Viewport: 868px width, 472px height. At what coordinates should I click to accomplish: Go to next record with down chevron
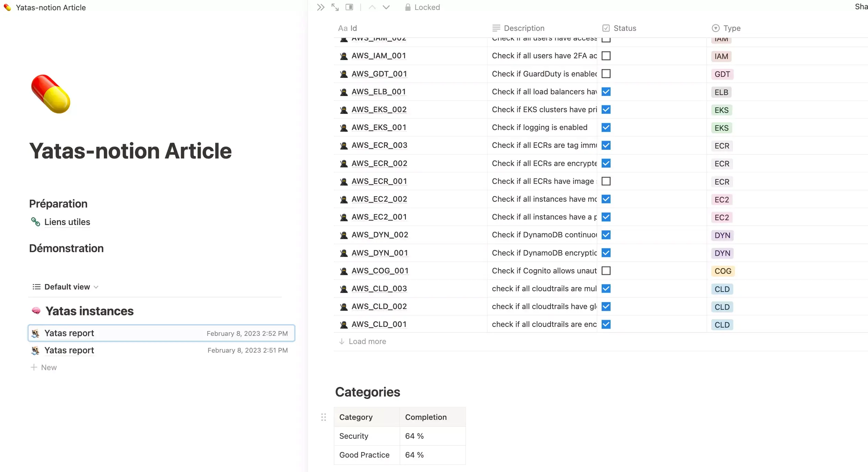coord(386,7)
